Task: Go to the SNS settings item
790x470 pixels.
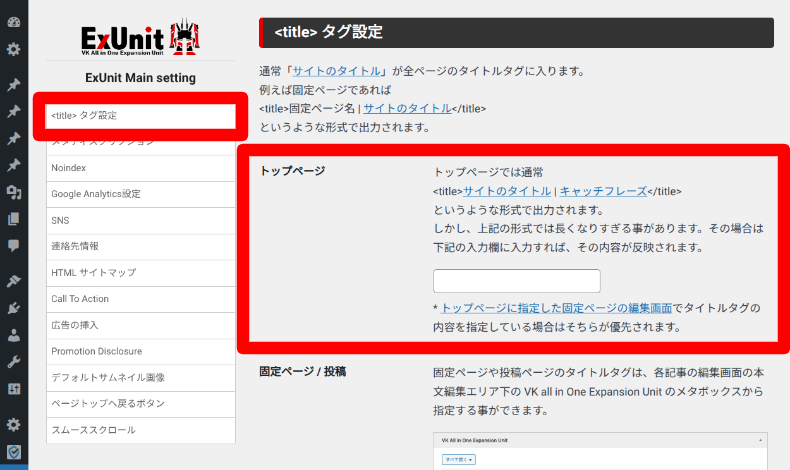Action: point(141,221)
